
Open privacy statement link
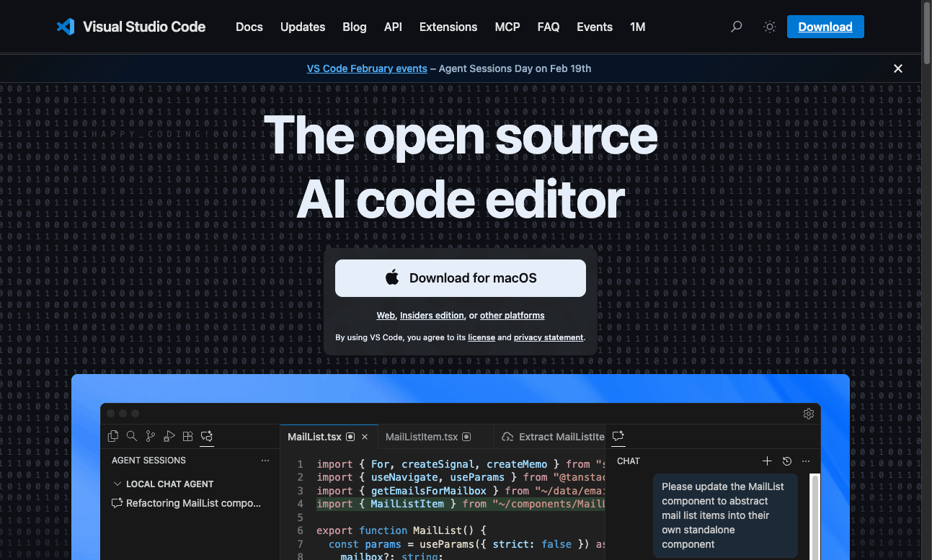pyautogui.click(x=549, y=337)
